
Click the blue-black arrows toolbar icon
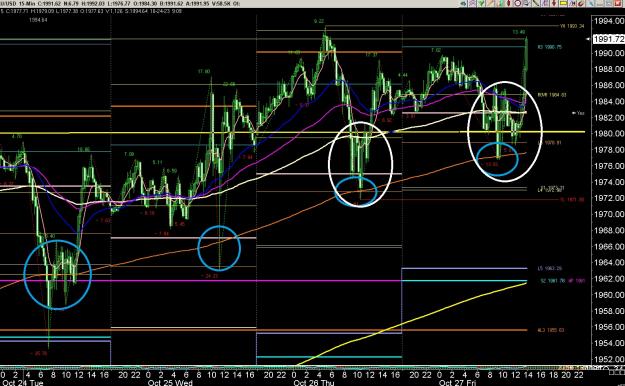(572, 4)
